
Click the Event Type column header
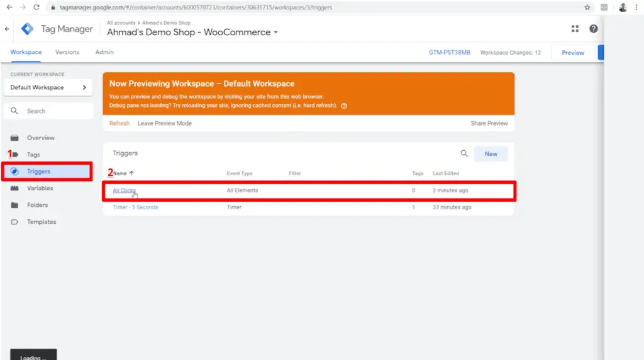pyautogui.click(x=240, y=173)
